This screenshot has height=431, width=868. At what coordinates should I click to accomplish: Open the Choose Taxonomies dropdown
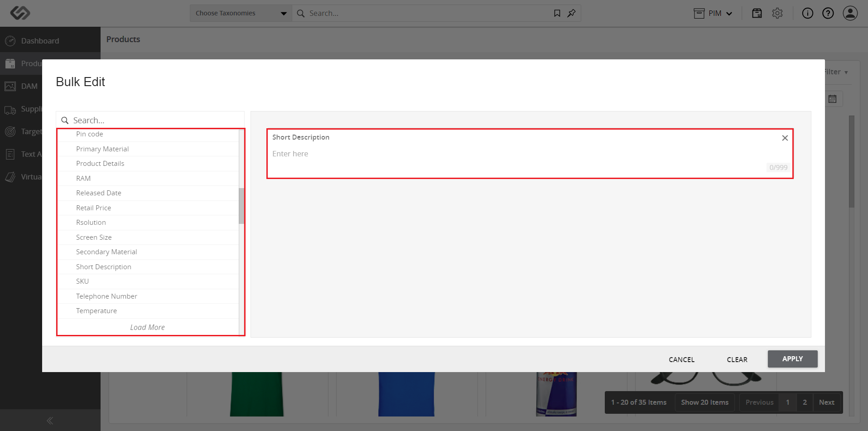point(241,13)
